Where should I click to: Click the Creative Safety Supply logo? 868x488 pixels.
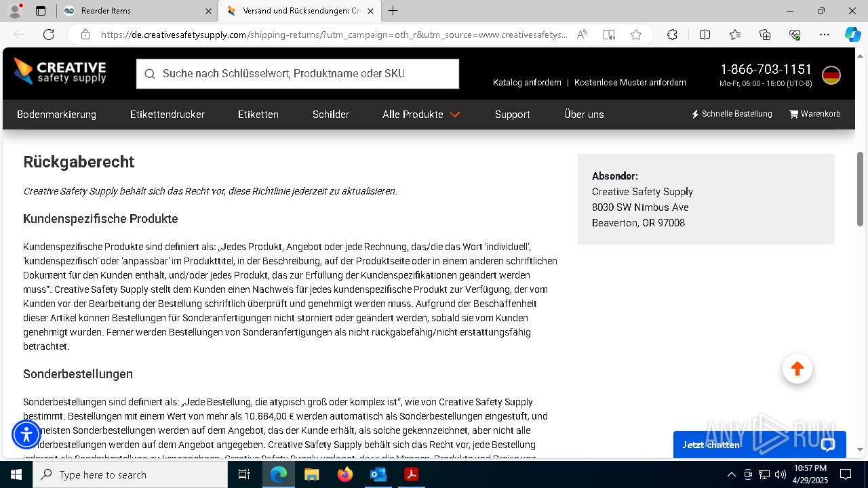click(x=60, y=72)
